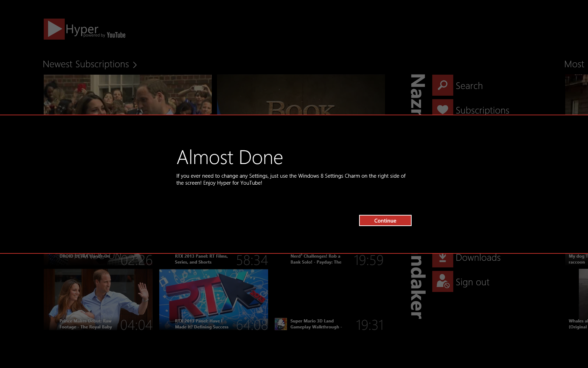Open RTX 2013 Panel Defining Success video
Viewport: 588px width, 368px height.
[213, 300]
